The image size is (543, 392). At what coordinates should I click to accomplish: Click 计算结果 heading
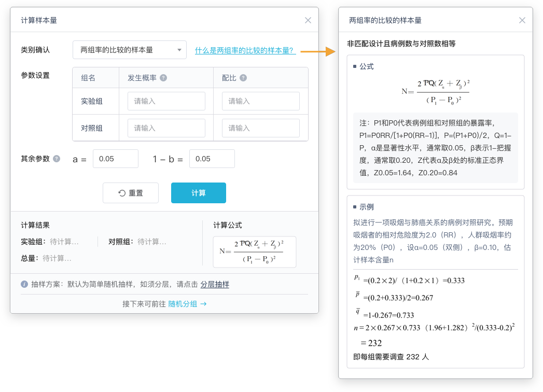pyautogui.click(x=35, y=225)
